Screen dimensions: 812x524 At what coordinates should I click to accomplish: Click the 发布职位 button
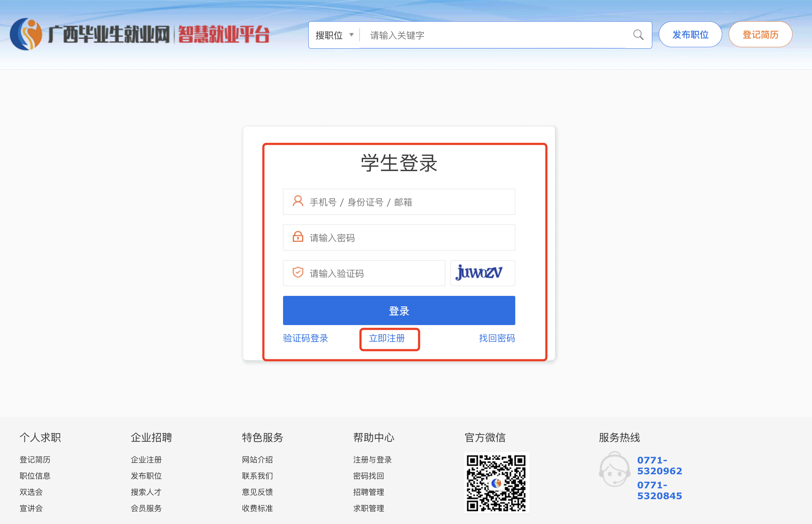pyautogui.click(x=690, y=35)
